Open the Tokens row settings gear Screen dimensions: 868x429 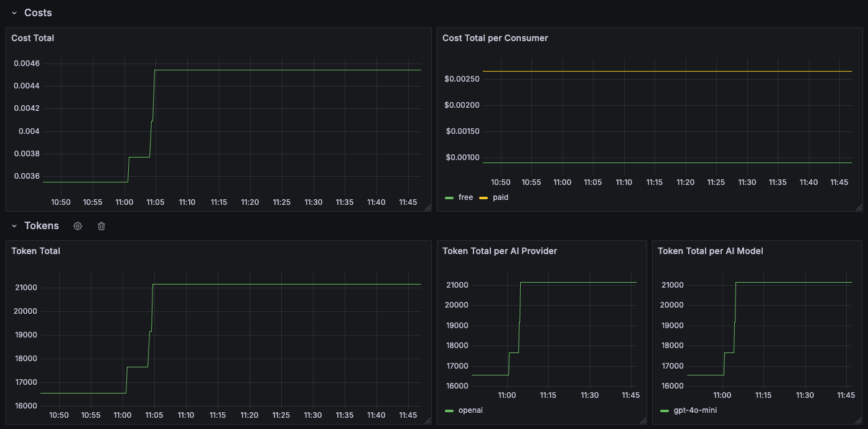click(x=78, y=226)
